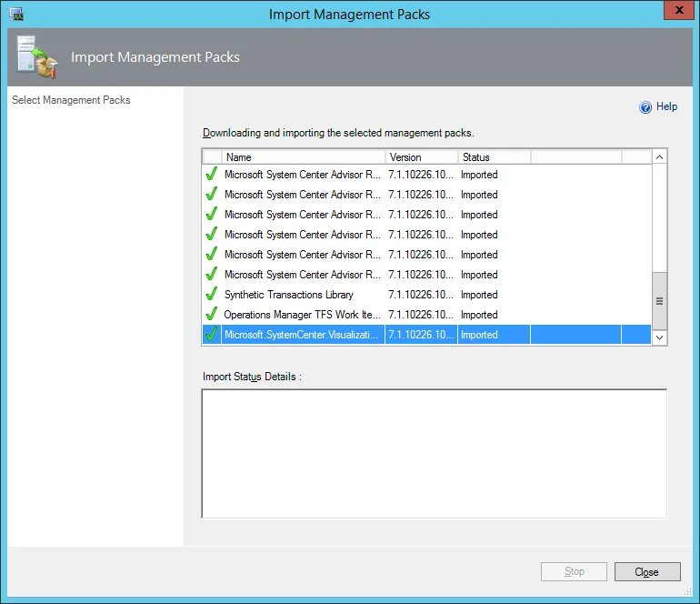Select the Synthetic Transactions Library row

(x=426, y=295)
